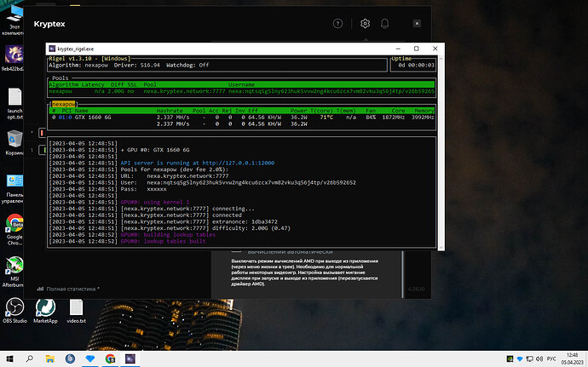
Task: Click the fan speed value '84%'
Action: point(371,118)
